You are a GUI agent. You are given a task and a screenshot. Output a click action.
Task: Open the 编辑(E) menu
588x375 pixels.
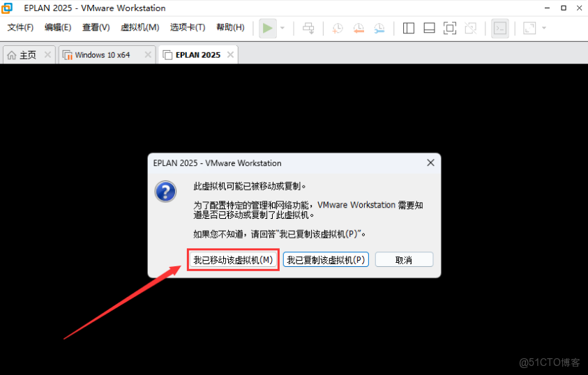(x=58, y=27)
